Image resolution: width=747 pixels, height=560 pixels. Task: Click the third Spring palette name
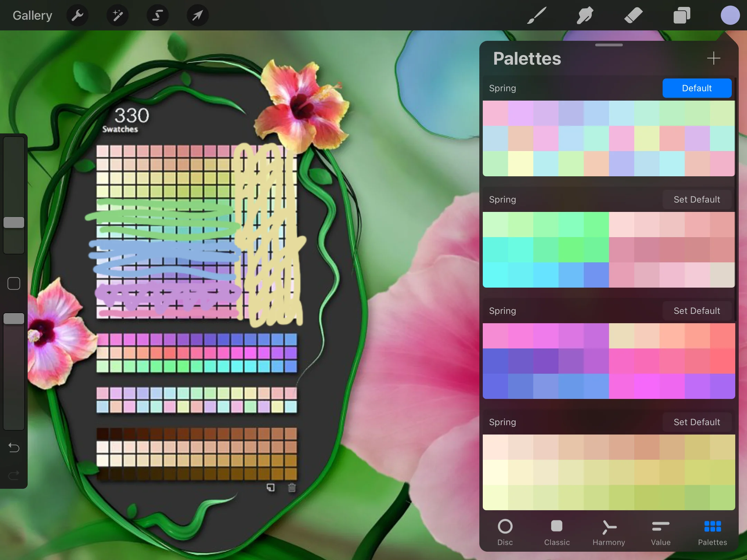point(502,311)
